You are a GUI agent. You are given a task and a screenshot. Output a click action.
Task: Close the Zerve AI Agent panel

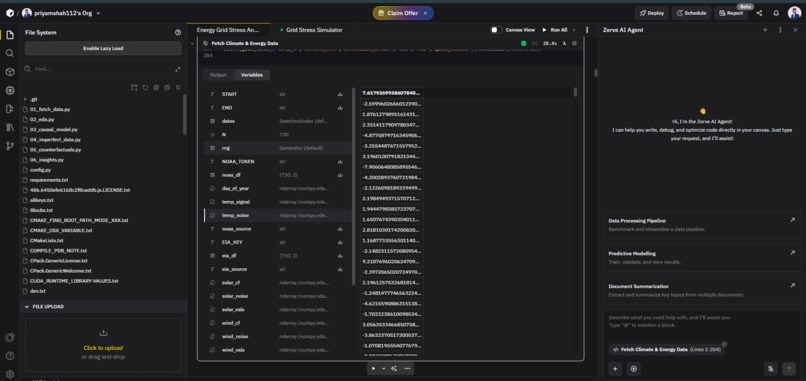click(x=795, y=30)
